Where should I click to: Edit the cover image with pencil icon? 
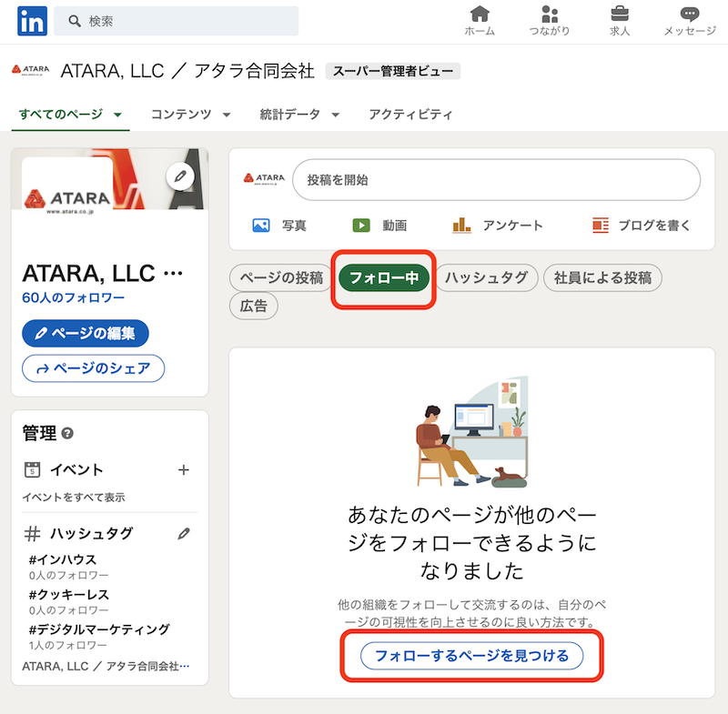coord(180,176)
